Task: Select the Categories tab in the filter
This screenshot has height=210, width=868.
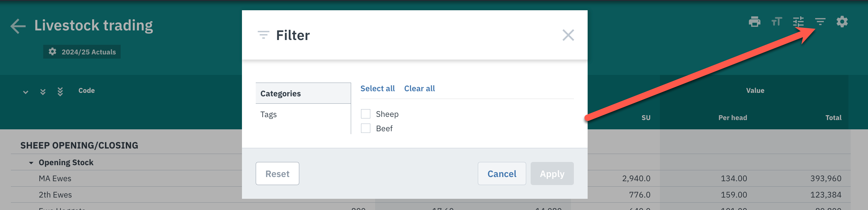Action: 303,93
